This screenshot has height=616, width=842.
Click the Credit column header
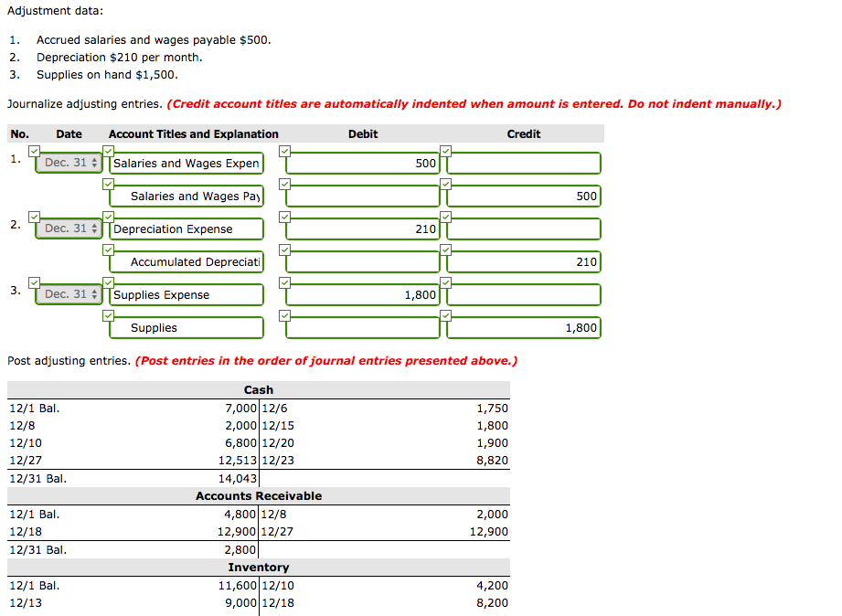tap(524, 134)
